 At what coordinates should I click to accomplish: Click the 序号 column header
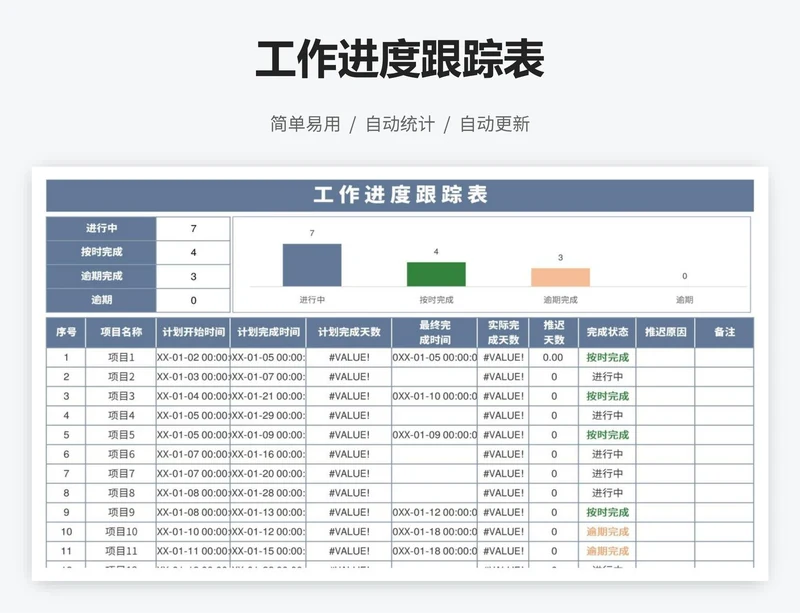(66, 334)
